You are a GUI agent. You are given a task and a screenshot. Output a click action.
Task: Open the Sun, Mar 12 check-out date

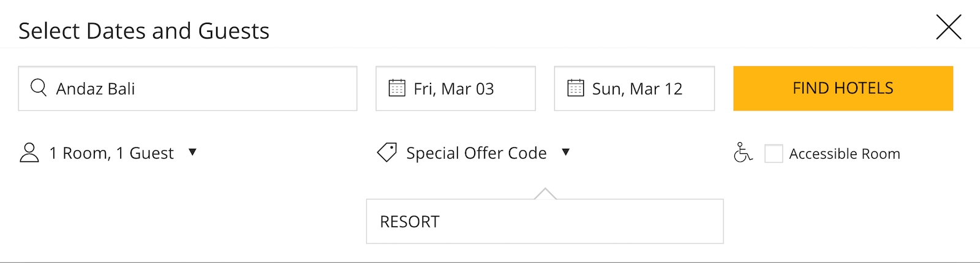[x=635, y=88]
